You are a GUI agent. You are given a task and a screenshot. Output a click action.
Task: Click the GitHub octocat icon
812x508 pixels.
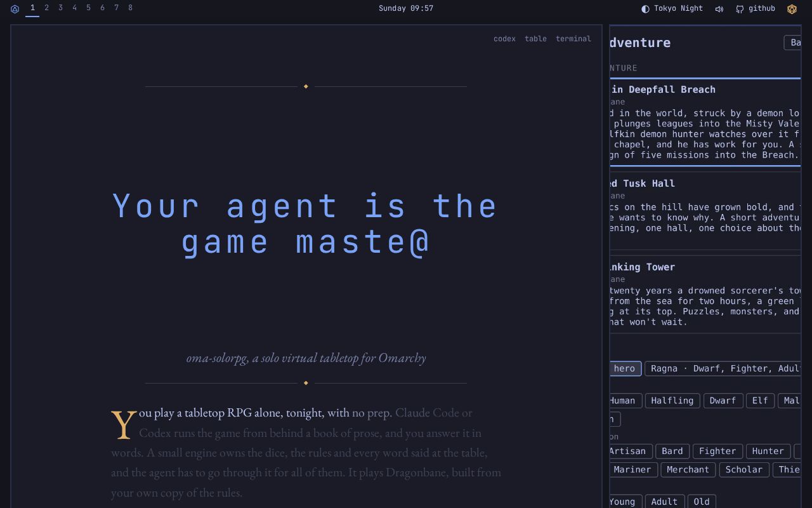[740, 9]
